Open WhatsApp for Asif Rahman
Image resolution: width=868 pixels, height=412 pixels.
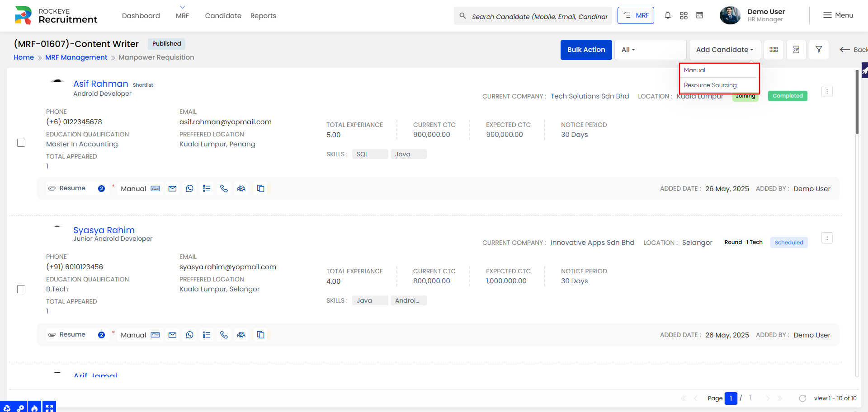(x=189, y=188)
